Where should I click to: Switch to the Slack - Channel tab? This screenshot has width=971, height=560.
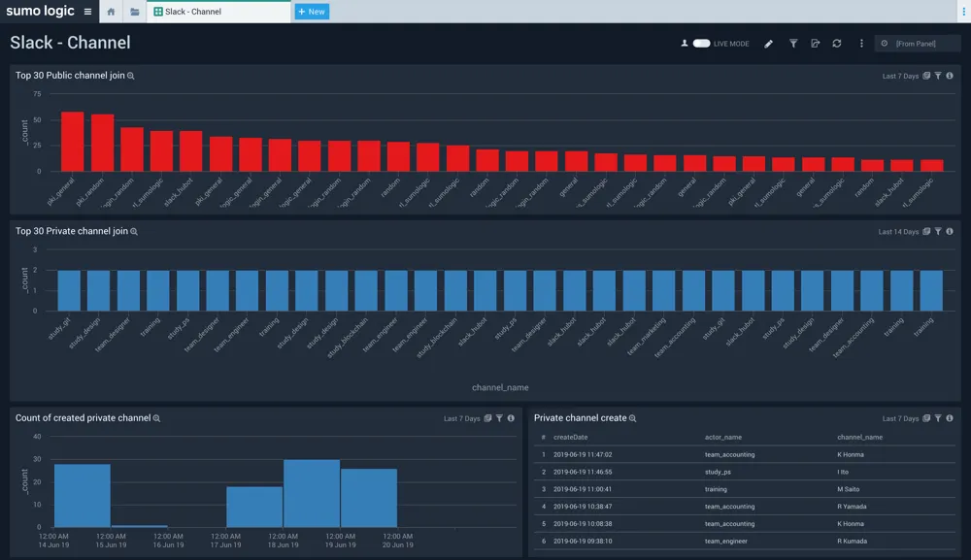(x=218, y=12)
